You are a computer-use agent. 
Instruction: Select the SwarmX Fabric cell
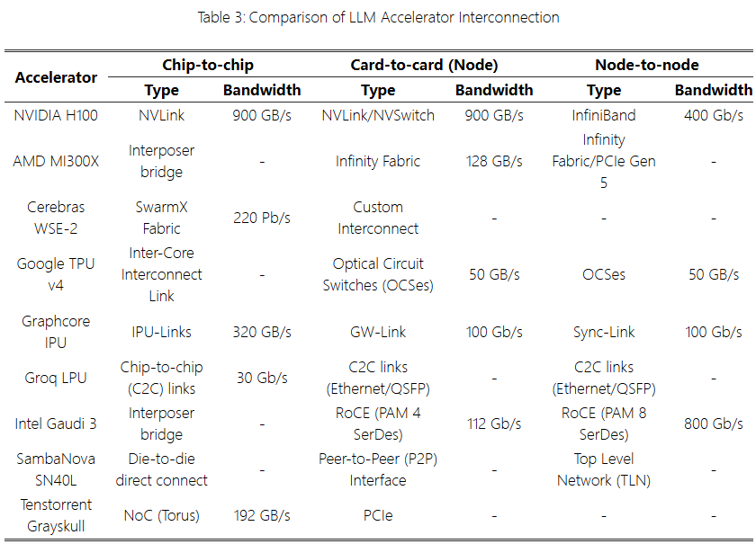coord(162,218)
